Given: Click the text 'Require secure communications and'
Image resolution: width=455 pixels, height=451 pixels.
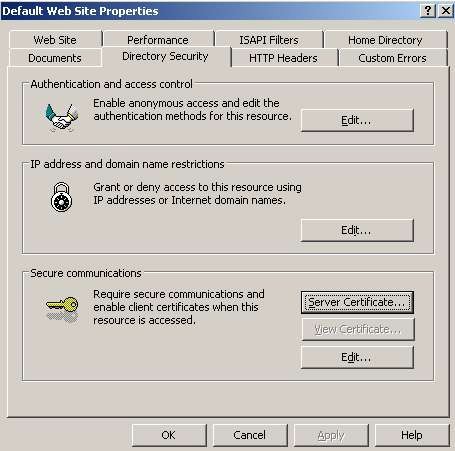Looking at the screenshot, I should point(179,294).
